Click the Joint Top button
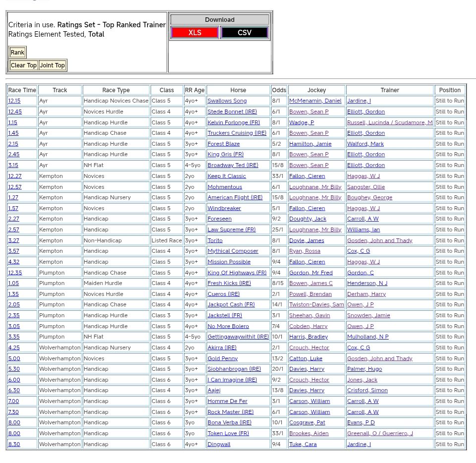The image size is (476, 463). point(53,65)
